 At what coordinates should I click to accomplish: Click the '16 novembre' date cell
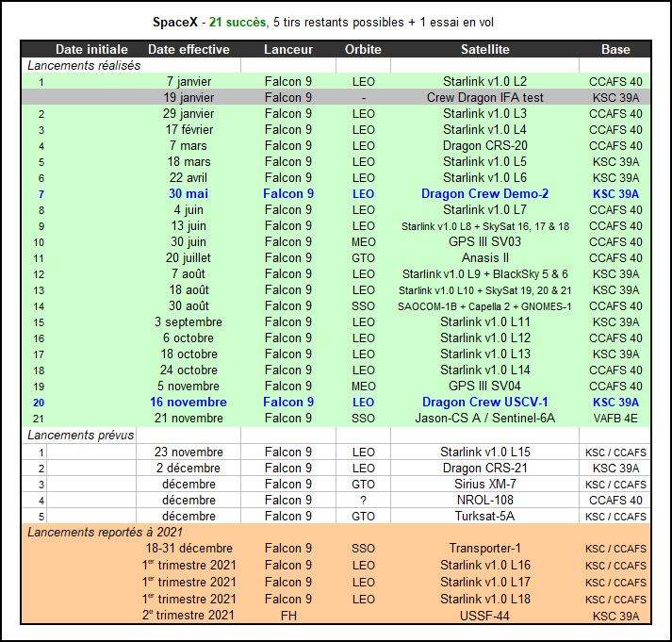pyautogui.click(x=188, y=402)
